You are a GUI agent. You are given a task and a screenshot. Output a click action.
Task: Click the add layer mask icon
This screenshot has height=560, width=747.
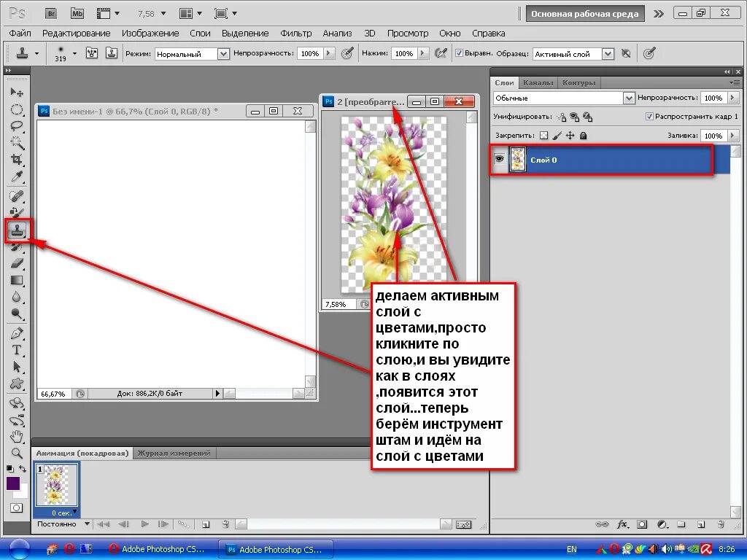(642, 524)
